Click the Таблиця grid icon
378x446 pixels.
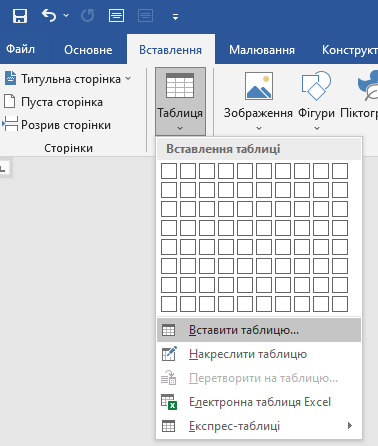180,85
